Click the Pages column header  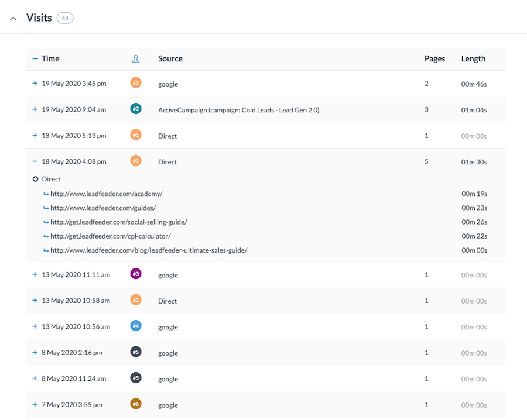434,58
